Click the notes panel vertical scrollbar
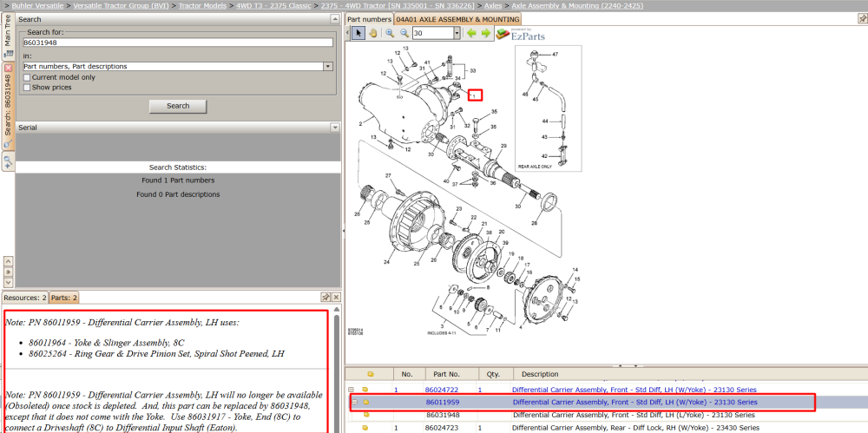The image size is (868, 433). coord(336,371)
